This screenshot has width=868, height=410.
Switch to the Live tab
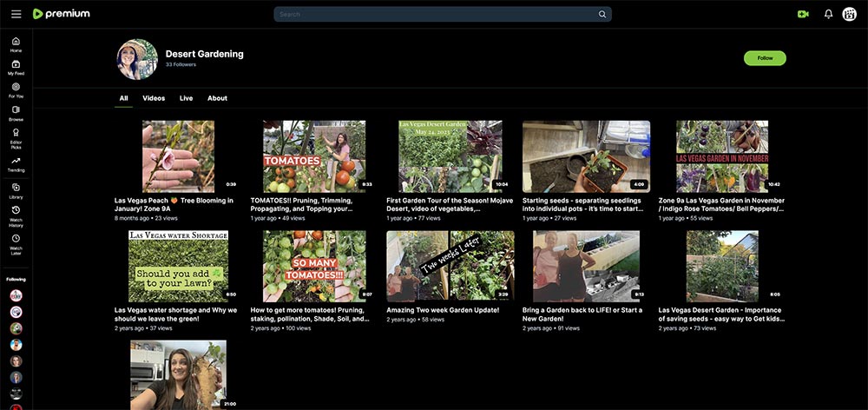[x=186, y=98]
